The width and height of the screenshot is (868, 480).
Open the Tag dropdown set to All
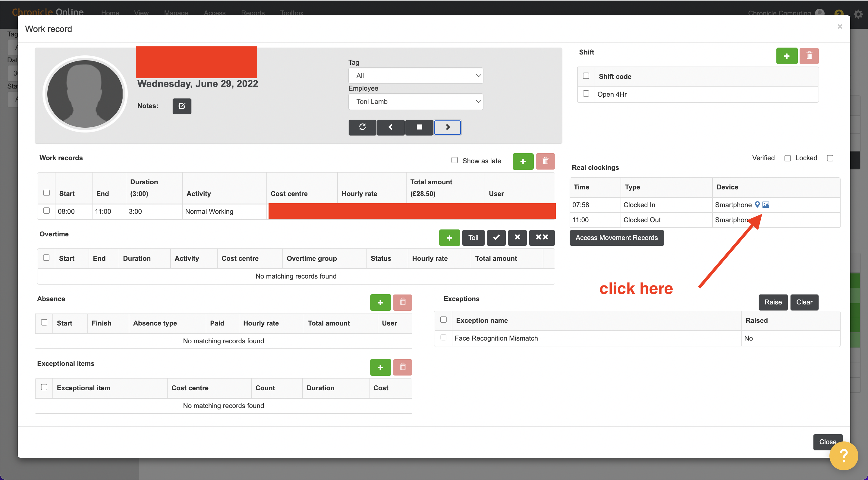click(416, 75)
